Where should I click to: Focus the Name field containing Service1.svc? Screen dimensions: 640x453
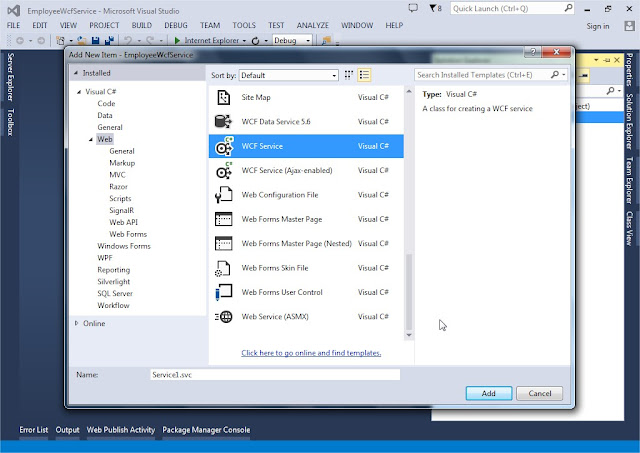click(x=275, y=375)
